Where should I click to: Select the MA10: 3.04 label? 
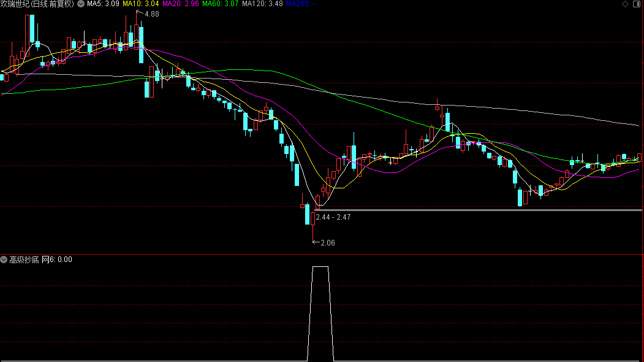(140, 4)
